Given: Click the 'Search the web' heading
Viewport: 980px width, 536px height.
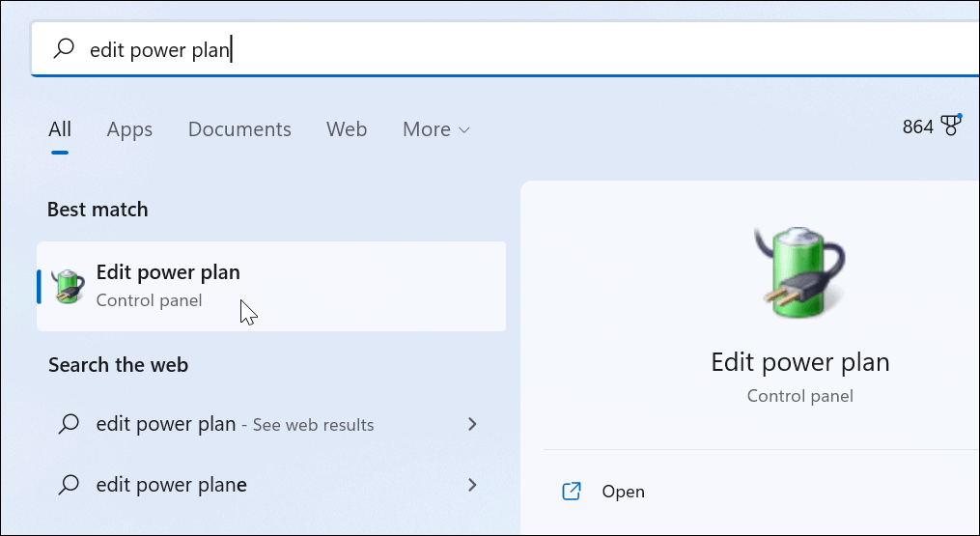Looking at the screenshot, I should pyautogui.click(x=118, y=365).
